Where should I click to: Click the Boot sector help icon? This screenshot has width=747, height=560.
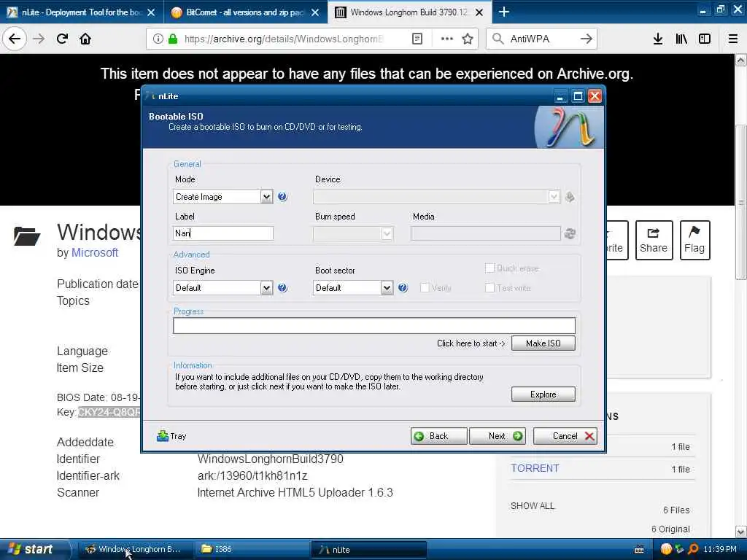click(x=403, y=287)
